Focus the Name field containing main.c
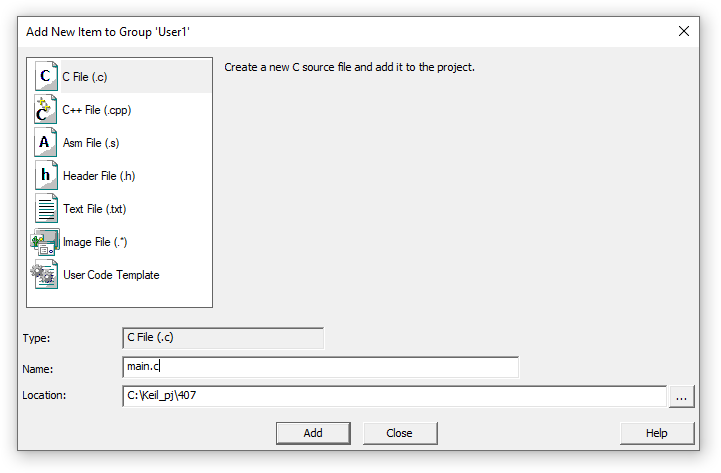The image size is (721, 473). (x=320, y=367)
